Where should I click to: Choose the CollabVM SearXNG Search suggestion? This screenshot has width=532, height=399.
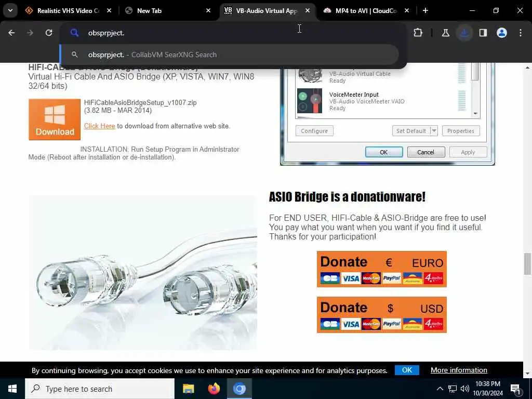(229, 55)
